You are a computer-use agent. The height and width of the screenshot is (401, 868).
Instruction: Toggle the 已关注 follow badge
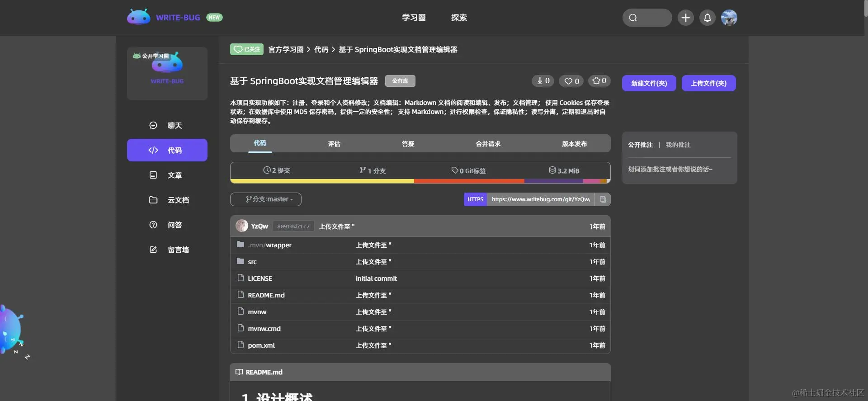click(247, 49)
